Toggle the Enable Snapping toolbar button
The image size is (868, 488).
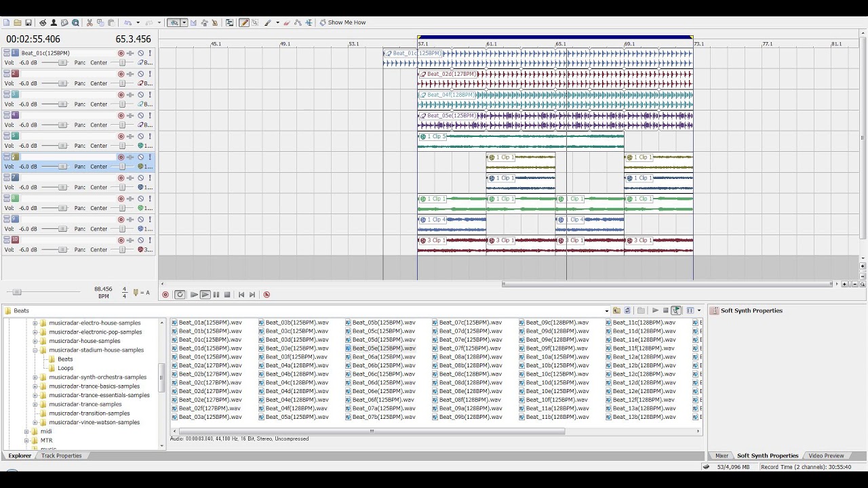pyautogui.click(x=174, y=22)
